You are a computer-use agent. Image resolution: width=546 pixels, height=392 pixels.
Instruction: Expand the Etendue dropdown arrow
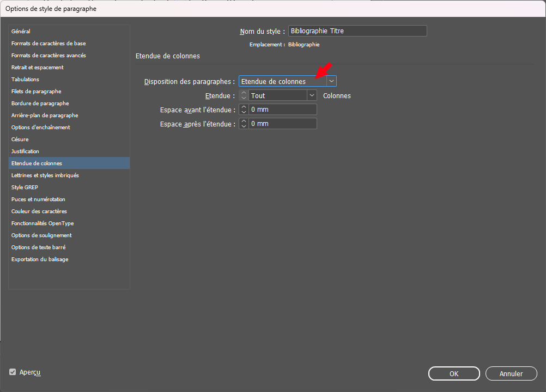click(312, 95)
